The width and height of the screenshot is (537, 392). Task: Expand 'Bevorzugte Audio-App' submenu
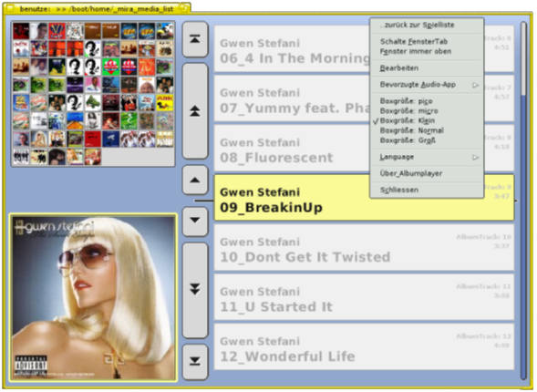point(427,85)
